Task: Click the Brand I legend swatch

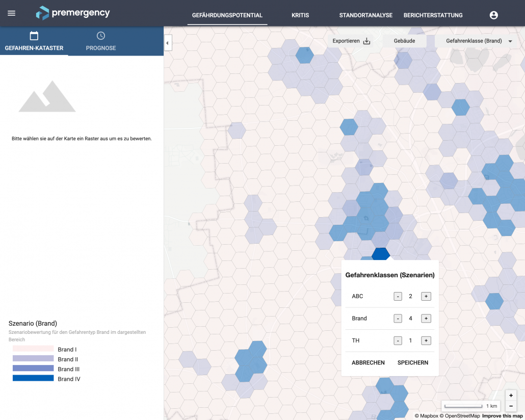Action: coord(33,349)
